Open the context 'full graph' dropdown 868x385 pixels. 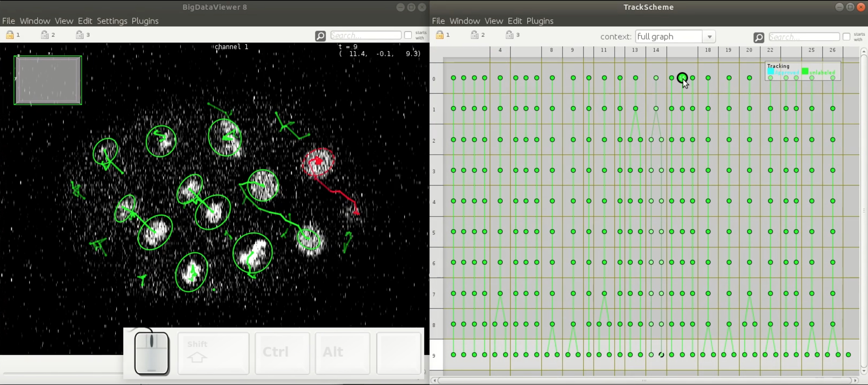pyautogui.click(x=669, y=36)
